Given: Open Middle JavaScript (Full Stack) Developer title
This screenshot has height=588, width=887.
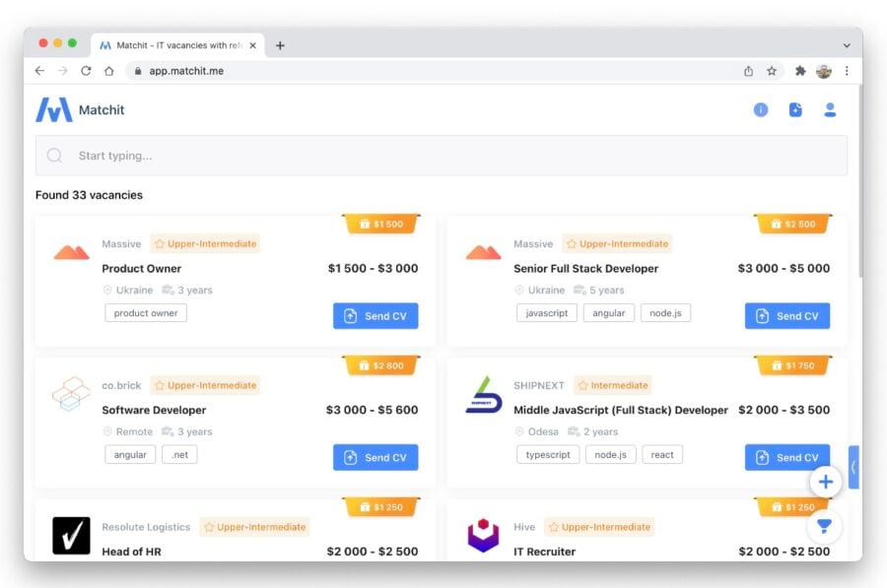Looking at the screenshot, I should pos(621,410).
